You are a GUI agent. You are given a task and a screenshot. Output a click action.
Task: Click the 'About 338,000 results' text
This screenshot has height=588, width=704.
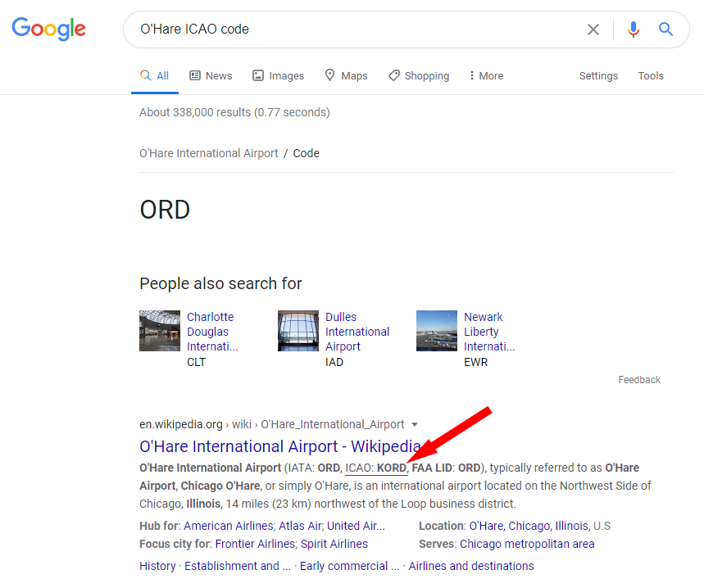(235, 112)
